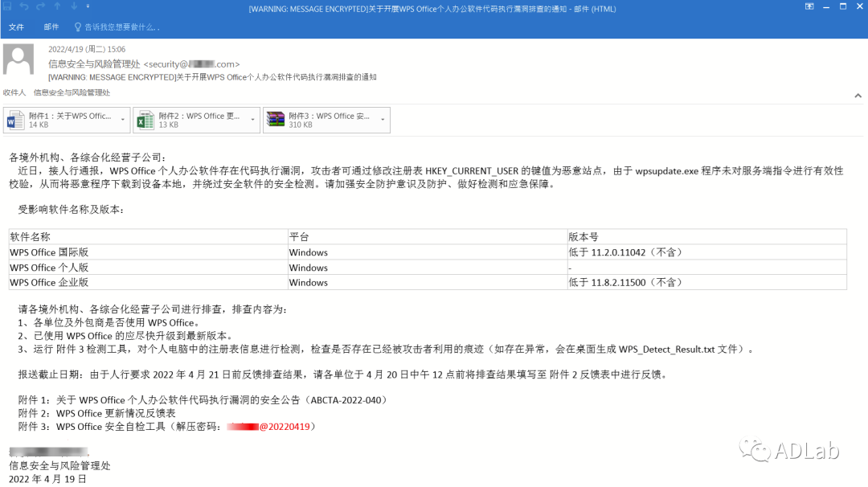Open the dropdown arrow on attachment 附件2
This screenshot has height=487, width=868.
[253, 118]
